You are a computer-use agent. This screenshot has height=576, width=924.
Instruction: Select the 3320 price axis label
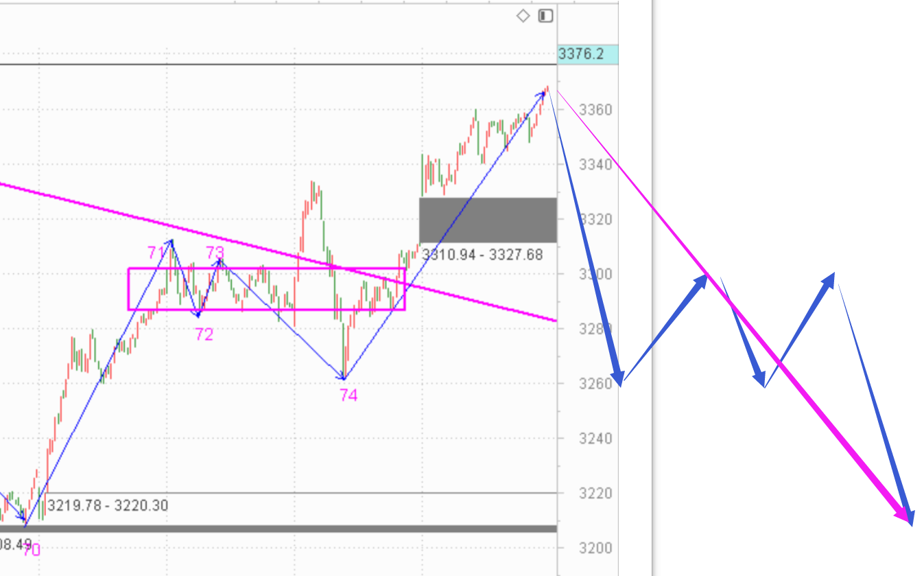[595, 220]
